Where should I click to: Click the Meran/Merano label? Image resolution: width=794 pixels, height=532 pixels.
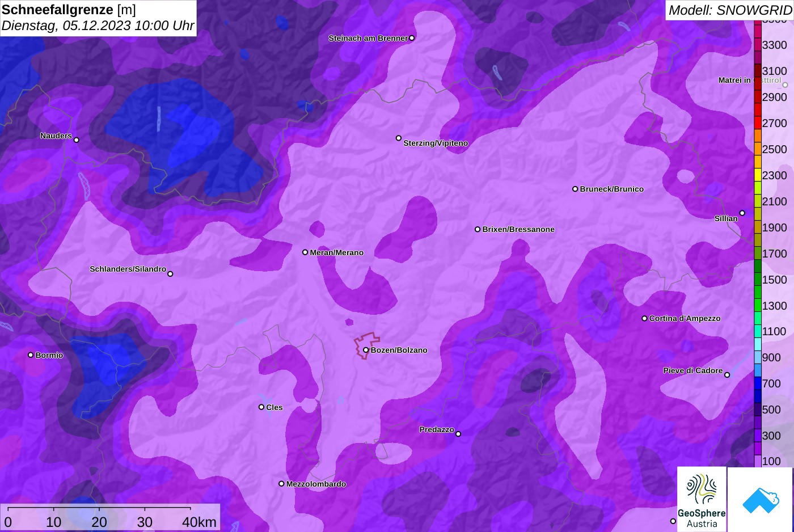point(337,252)
